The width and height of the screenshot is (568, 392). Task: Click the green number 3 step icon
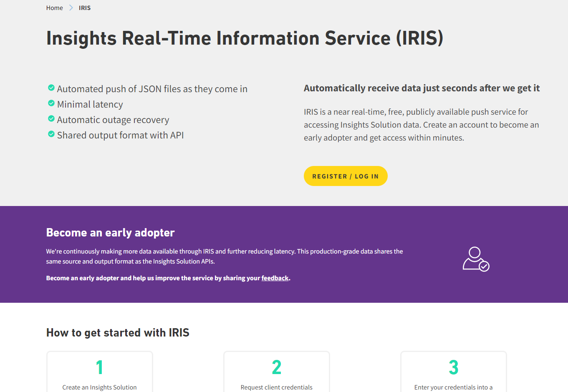(453, 367)
